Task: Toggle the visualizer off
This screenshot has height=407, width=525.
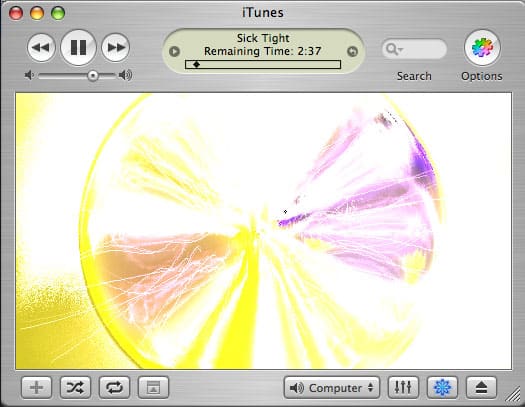Action: pos(442,388)
